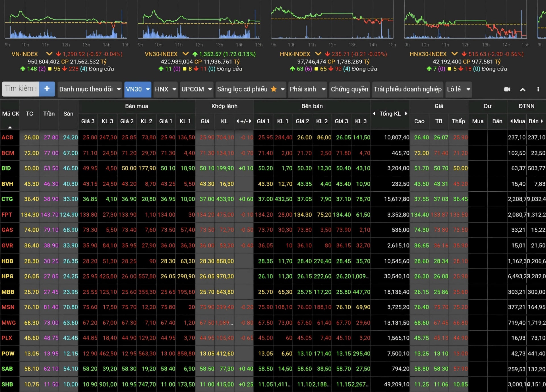The image size is (546, 392).
Task: Click the Cao column header
Action: pos(419,121)
